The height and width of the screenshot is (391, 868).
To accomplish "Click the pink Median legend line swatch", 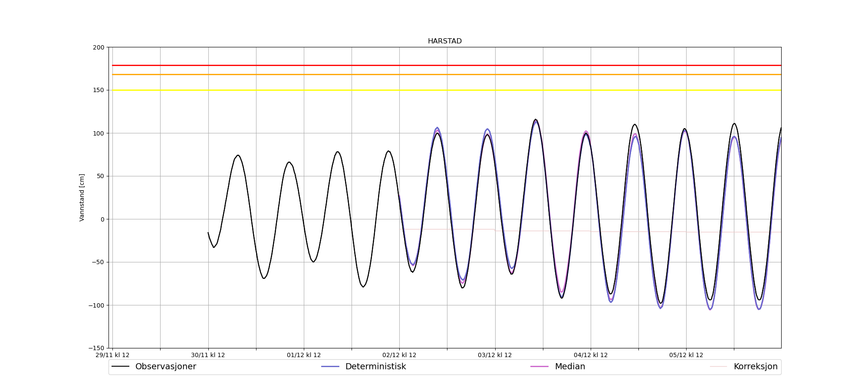I will (x=539, y=367).
